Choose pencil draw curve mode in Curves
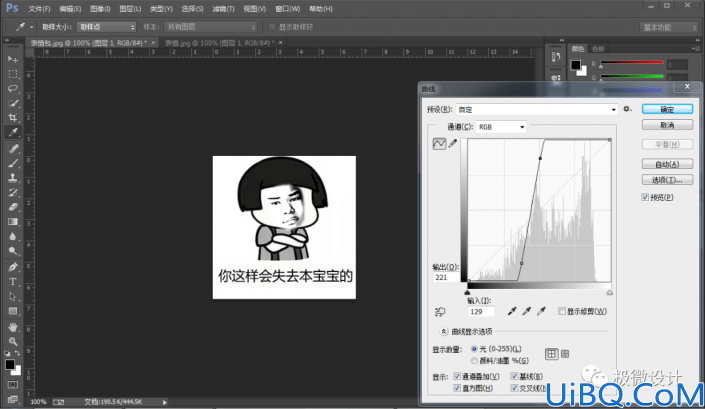The image size is (705, 409). pos(453,144)
